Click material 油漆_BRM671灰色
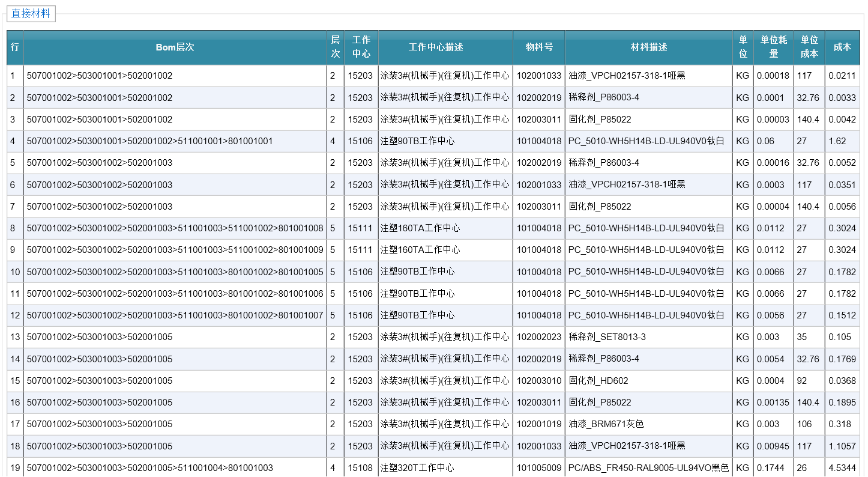Image resolution: width=868 pixels, height=477 pixels. click(x=606, y=424)
